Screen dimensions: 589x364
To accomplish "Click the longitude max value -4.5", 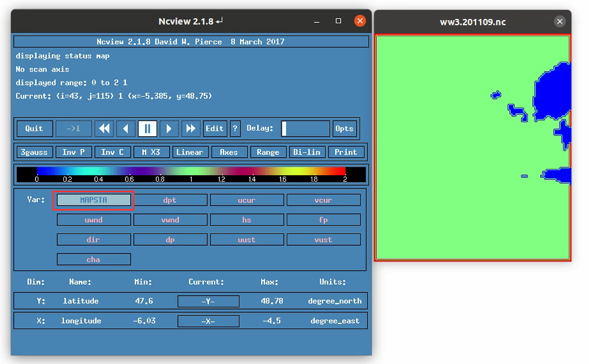I will click(272, 321).
